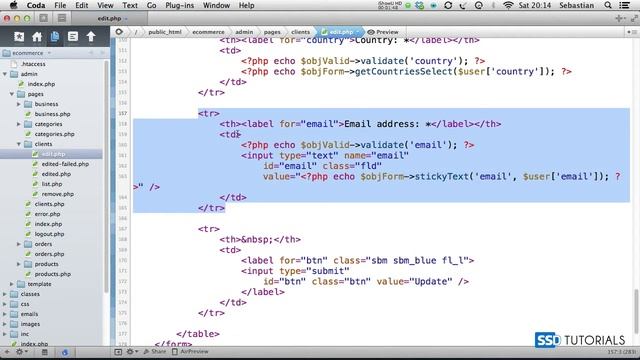
Task: Open the Coda application menu
Action: tap(36, 5)
